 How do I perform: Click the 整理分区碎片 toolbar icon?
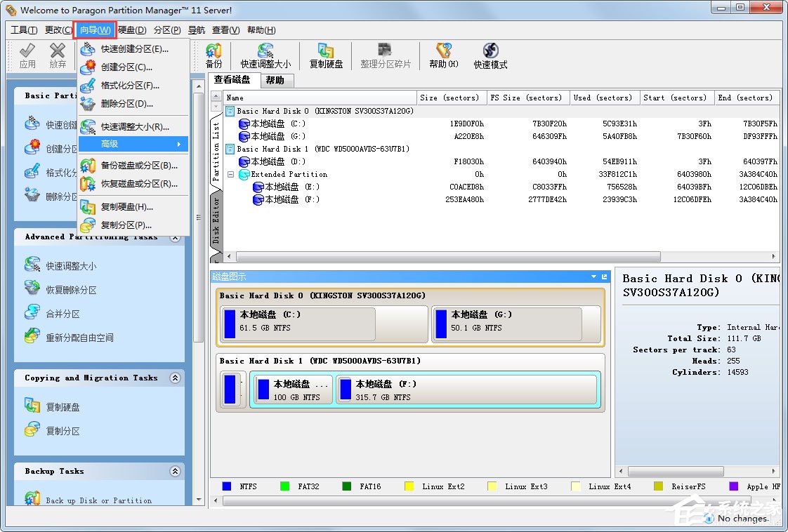click(x=386, y=55)
